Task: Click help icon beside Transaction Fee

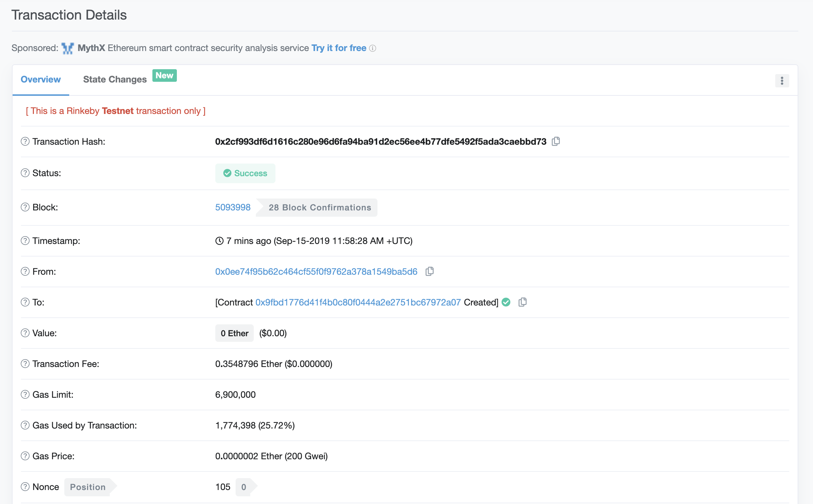Action: click(25, 364)
